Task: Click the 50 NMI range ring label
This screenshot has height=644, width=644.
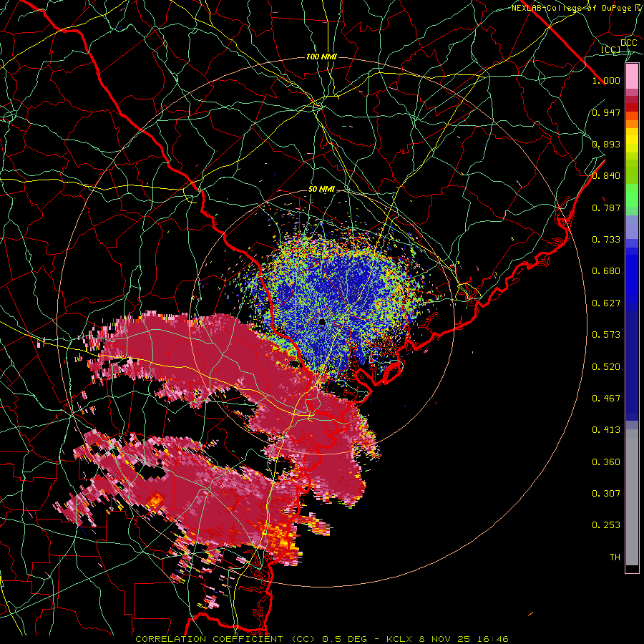Action: (321, 190)
